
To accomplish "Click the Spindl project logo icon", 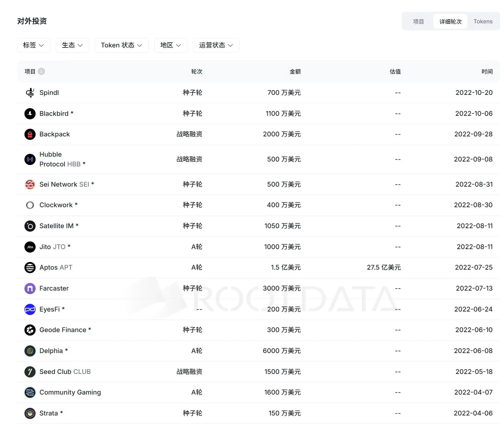I will [30, 93].
